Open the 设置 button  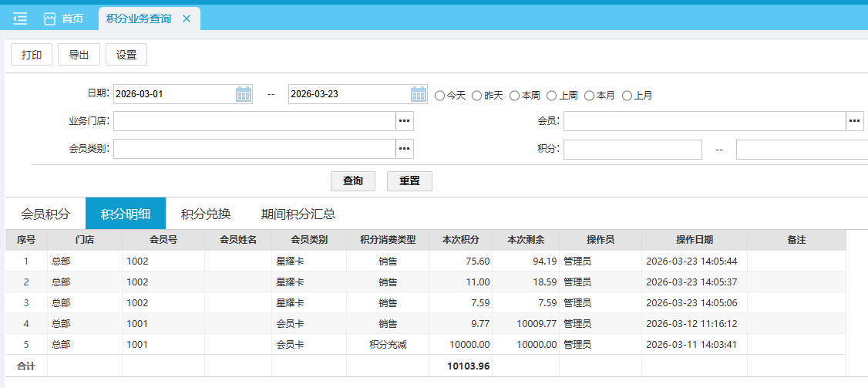coord(126,54)
